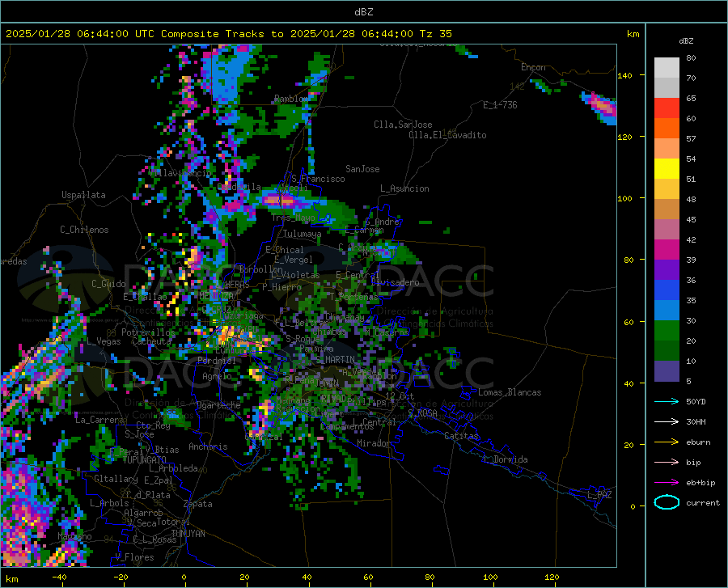Click the 'L_PAZ' map label
Viewport: 728px width, 588px height.
(x=600, y=495)
